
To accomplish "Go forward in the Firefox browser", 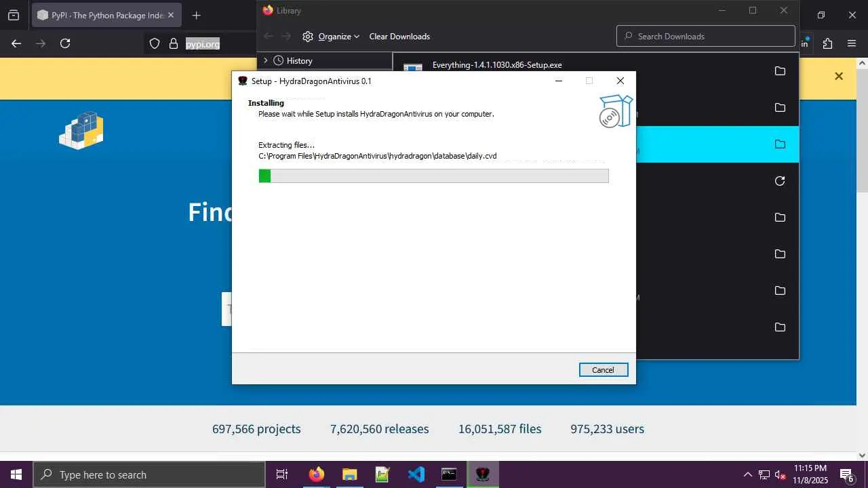I will pos(41,43).
